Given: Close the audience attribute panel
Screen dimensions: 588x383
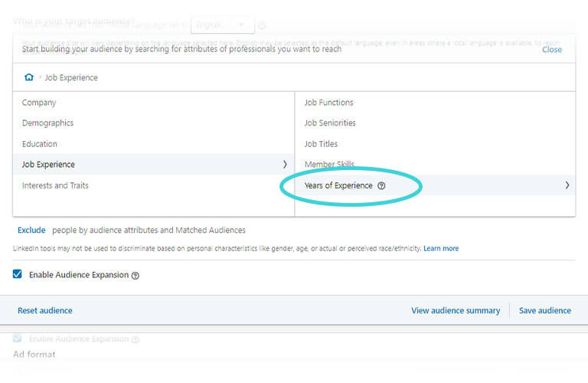Looking at the screenshot, I should click(551, 50).
